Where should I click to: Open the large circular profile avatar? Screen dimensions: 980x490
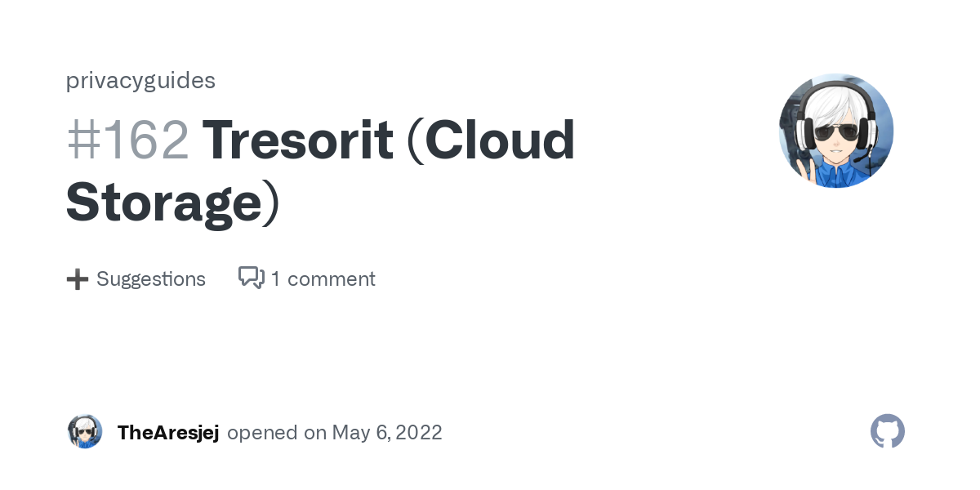[x=836, y=131]
